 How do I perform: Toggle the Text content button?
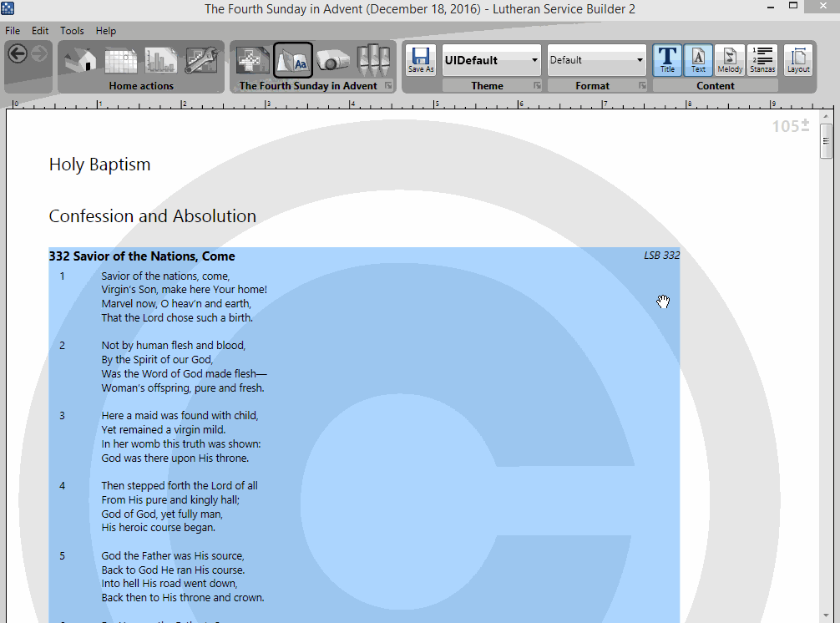coord(698,59)
